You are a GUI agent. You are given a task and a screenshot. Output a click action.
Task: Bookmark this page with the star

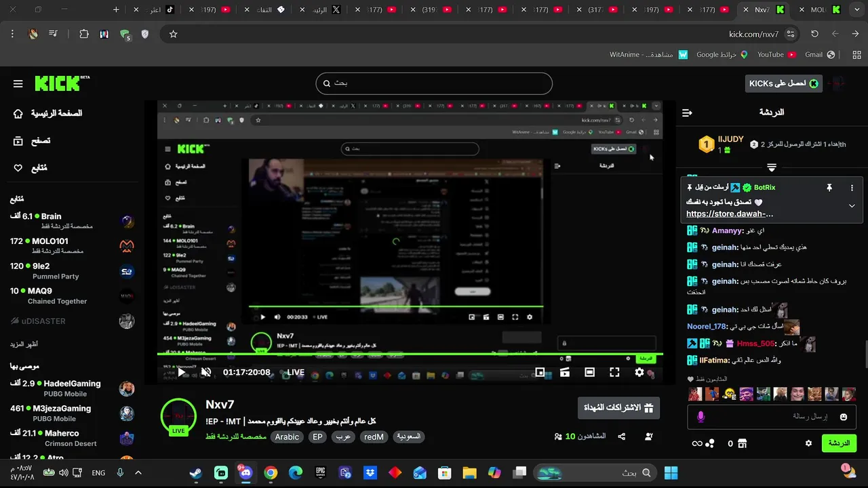(173, 34)
